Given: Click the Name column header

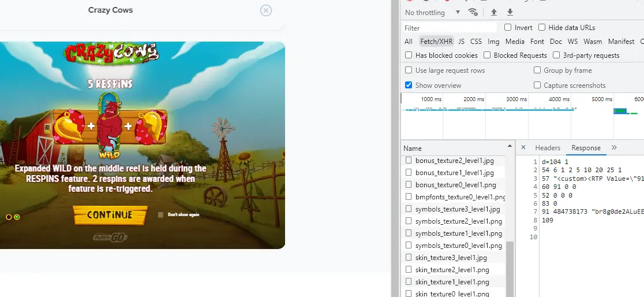Looking at the screenshot, I should tap(454, 148).
